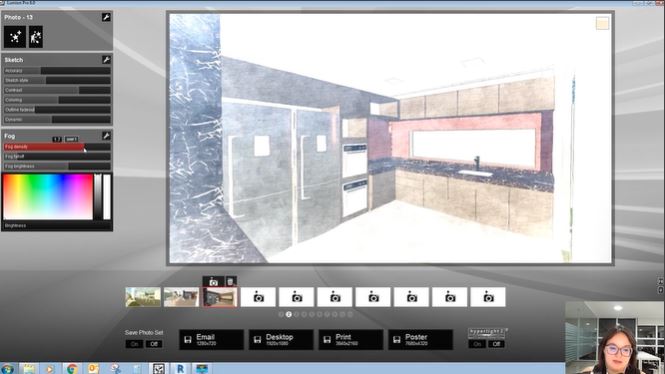Go to the second photo set page dot
This screenshot has width=665, height=374.
(x=289, y=315)
